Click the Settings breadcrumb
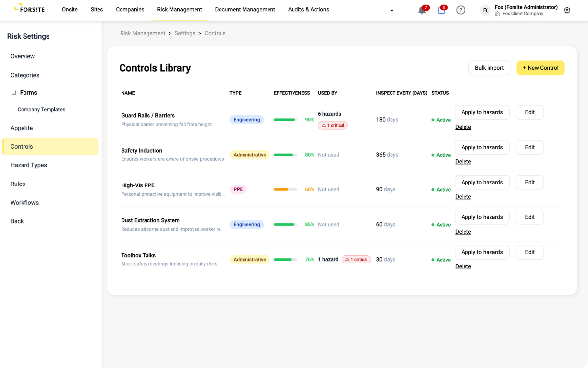Viewport: 588px width, 368px height. tap(185, 33)
